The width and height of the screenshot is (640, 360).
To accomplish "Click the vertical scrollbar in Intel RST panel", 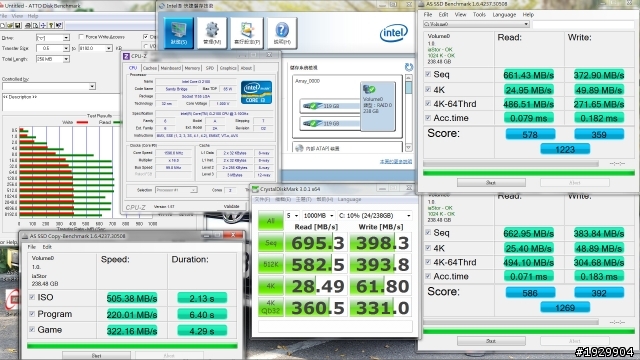I will click(x=409, y=113).
